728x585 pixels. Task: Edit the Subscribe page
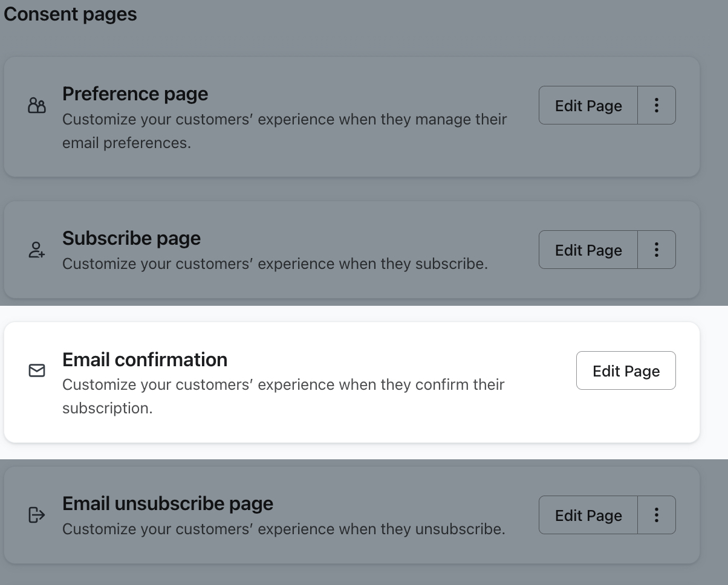pyautogui.click(x=588, y=250)
